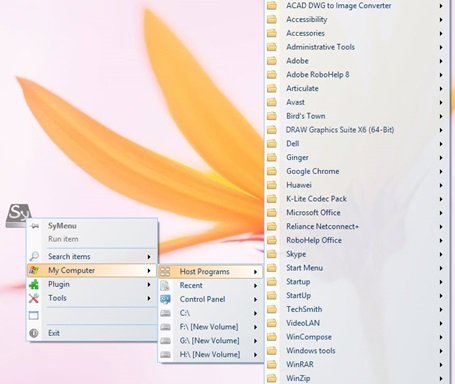Click the Recent documents icon
Image resolution: width=455 pixels, height=384 pixels.
click(x=165, y=285)
